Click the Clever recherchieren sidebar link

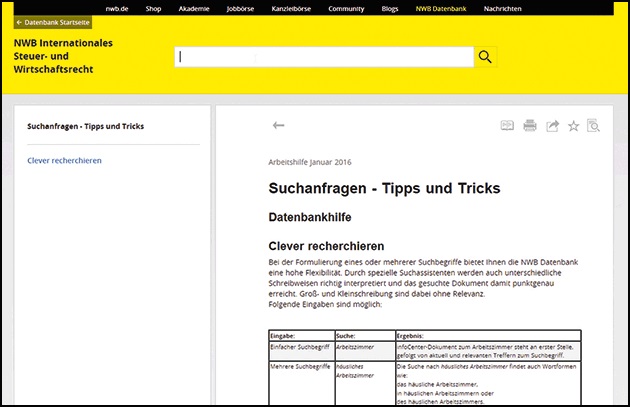[64, 160]
